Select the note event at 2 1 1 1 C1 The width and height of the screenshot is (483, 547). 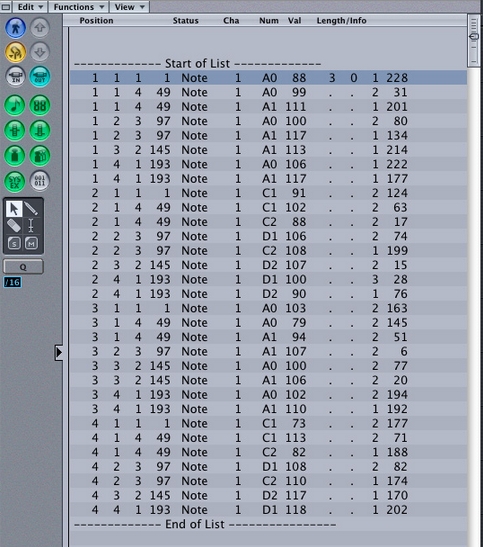pyautogui.click(x=268, y=193)
